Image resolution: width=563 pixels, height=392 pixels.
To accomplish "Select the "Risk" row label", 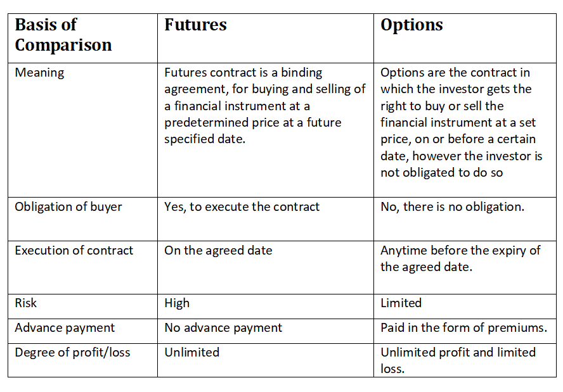I will click(26, 303).
